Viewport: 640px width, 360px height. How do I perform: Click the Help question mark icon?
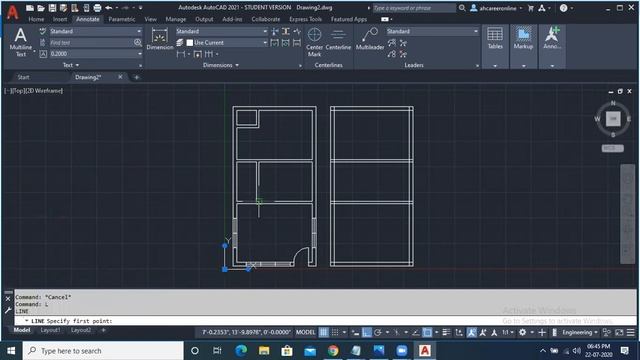[563, 8]
